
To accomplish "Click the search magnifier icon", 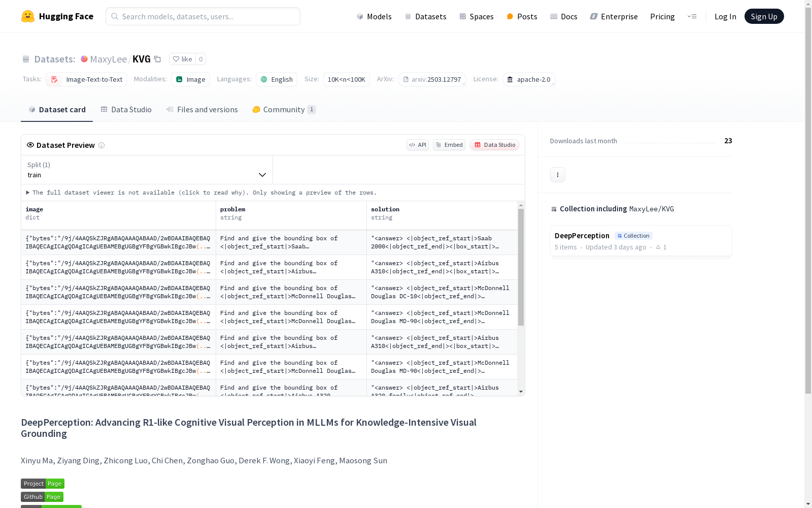I will tap(115, 16).
